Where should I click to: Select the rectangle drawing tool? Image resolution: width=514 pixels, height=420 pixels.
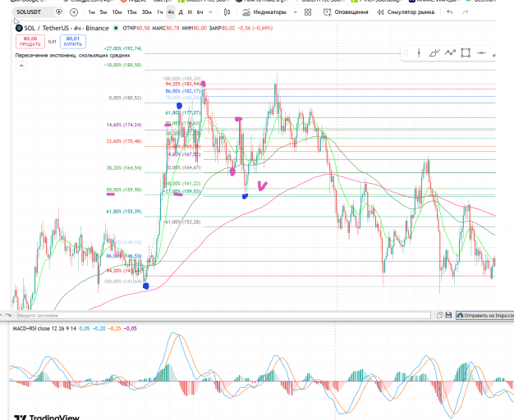coord(466,52)
